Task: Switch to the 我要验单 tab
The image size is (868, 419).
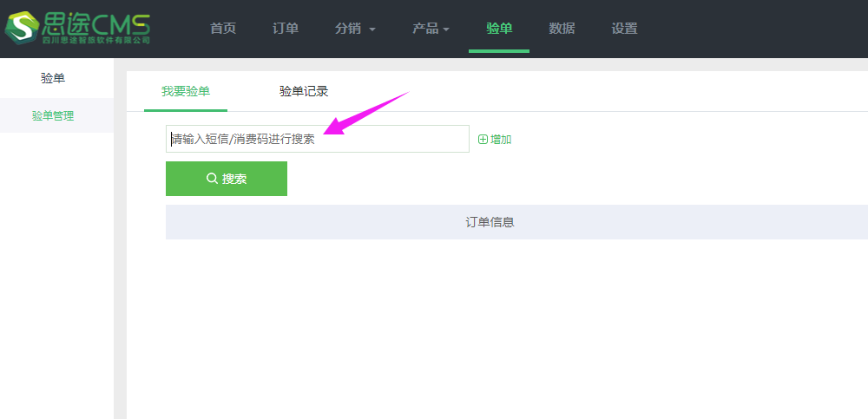Action: [186, 91]
